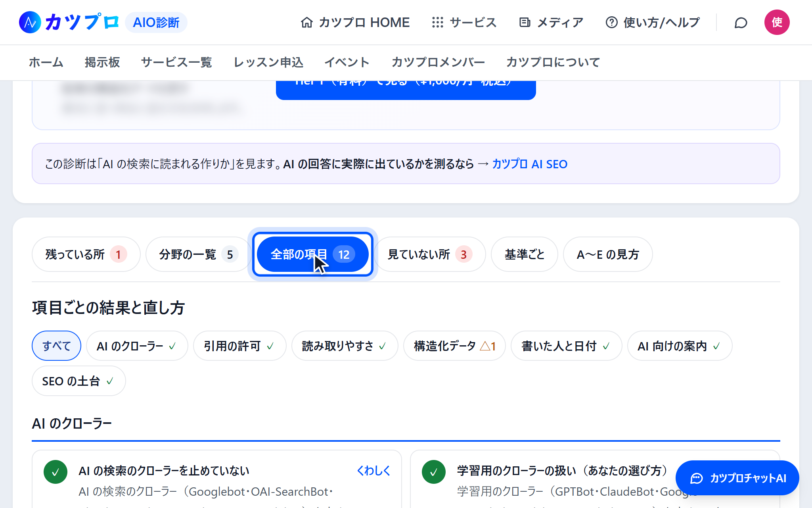Click the AI のクローラー section heading

[x=72, y=423]
